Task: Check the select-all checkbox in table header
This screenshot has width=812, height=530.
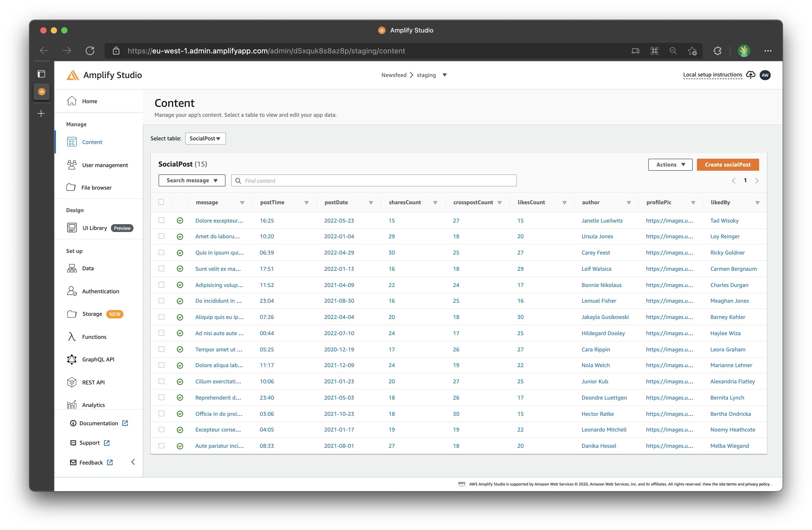Action: click(161, 202)
